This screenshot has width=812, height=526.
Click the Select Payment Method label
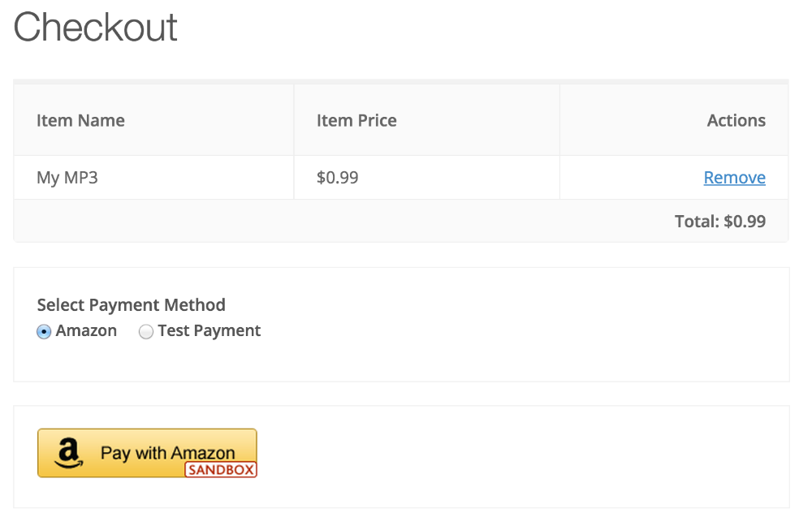pyautogui.click(x=131, y=305)
